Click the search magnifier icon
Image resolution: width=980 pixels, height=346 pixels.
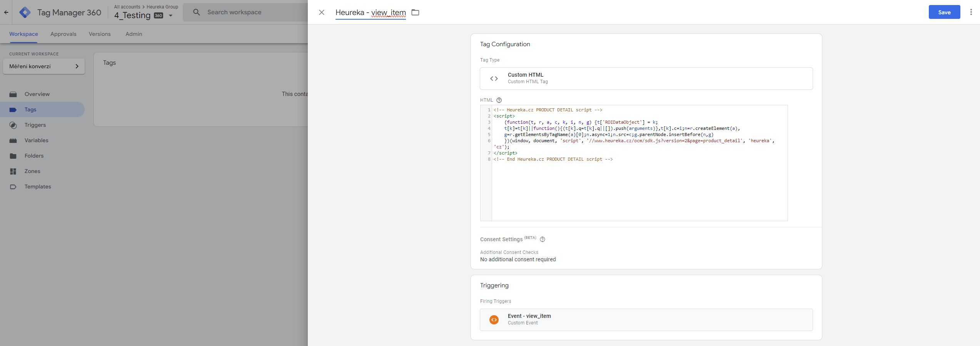tap(197, 12)
